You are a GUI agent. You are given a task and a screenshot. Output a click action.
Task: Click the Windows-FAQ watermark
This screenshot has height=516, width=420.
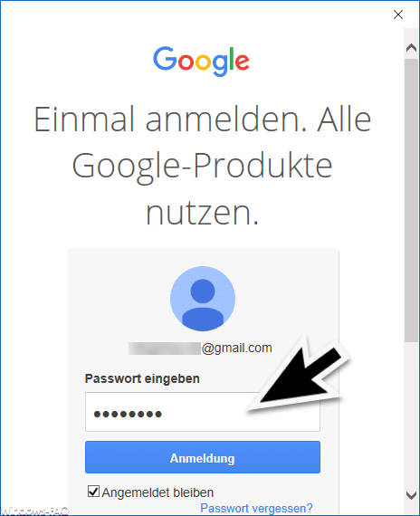coord(33,511)
